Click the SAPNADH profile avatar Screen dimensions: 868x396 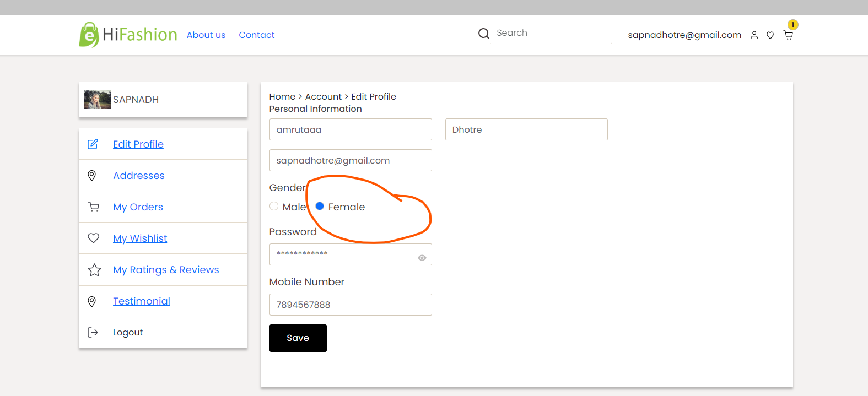pyautogui.click(x=98, y=100)
